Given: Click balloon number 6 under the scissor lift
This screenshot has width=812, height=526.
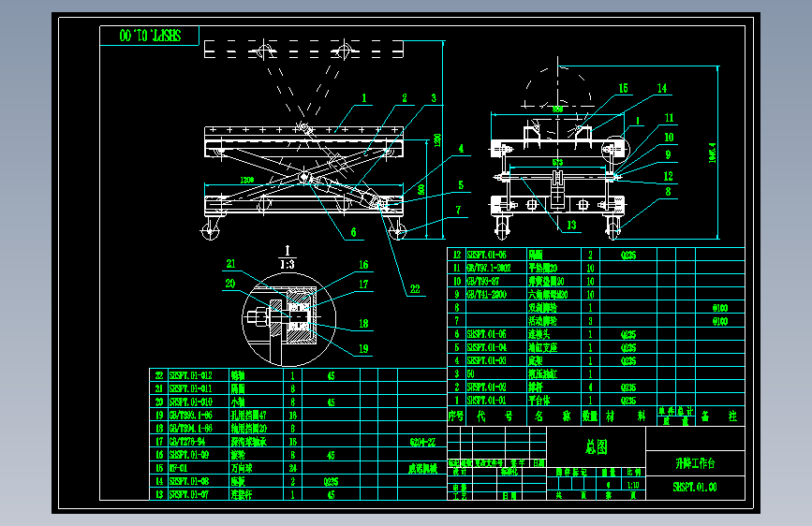Looking at the screenshot, I should point(354,232).
